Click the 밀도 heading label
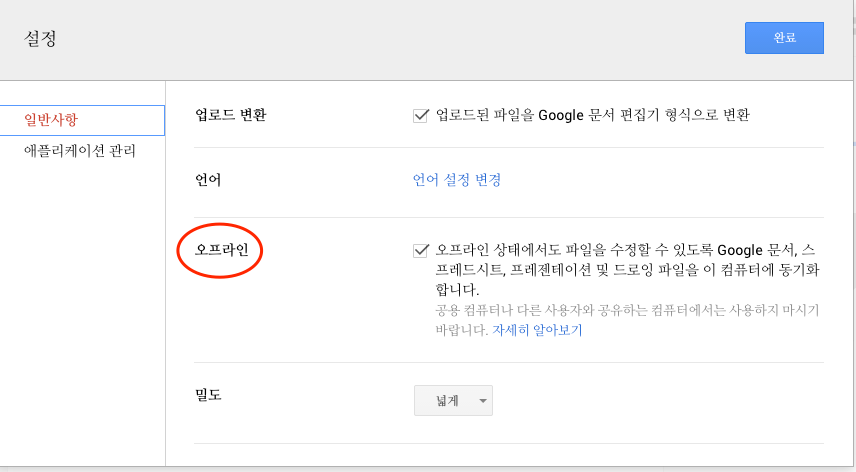Screen dimensions: 856x472 (208, 395)
